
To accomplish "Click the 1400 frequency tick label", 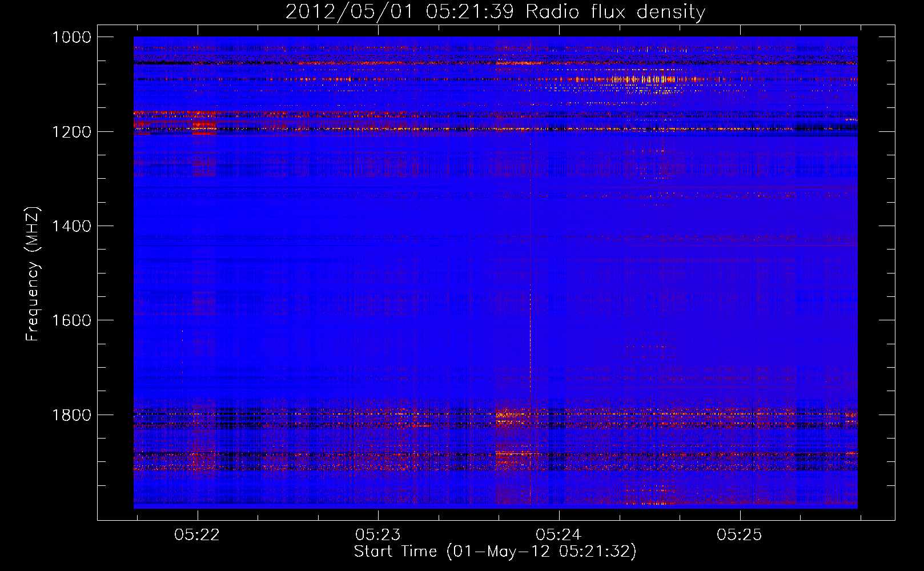I will (x=71, y=226).
